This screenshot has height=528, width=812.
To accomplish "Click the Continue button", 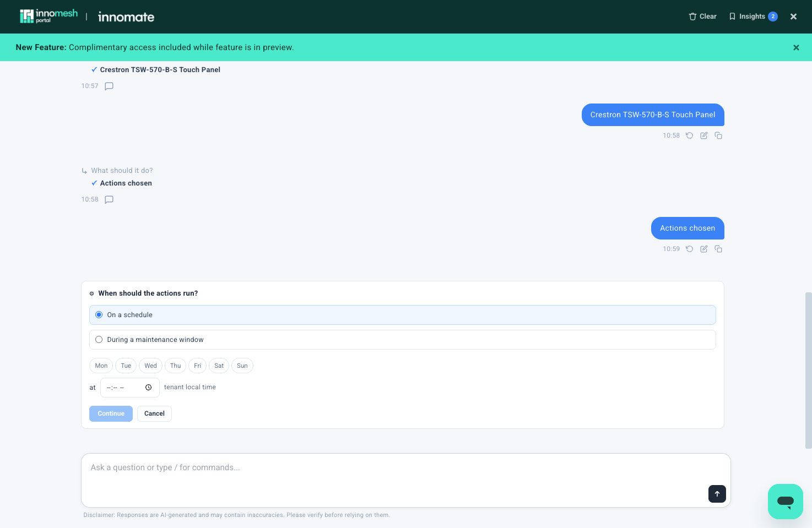I will 111,413.
